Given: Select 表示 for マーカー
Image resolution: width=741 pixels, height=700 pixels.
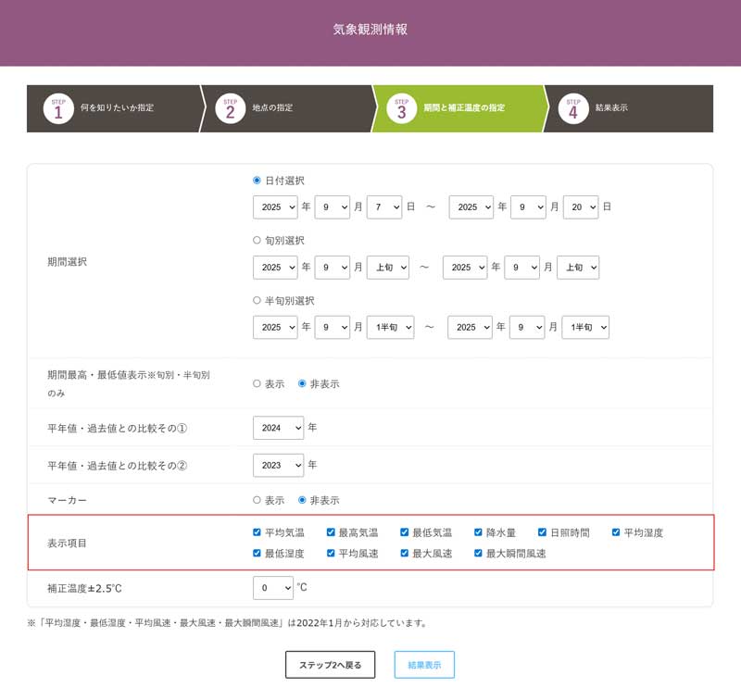Looking at the screenshot, I should coord(257,500).
